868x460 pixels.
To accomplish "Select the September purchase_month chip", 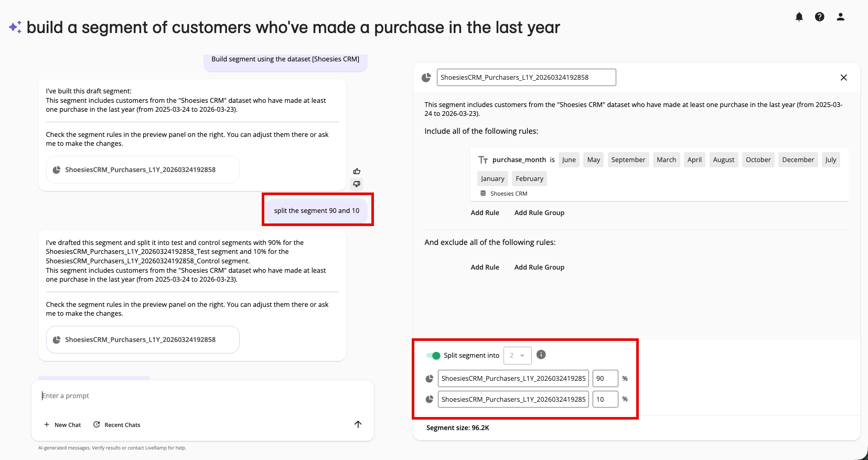I will 628,160.
